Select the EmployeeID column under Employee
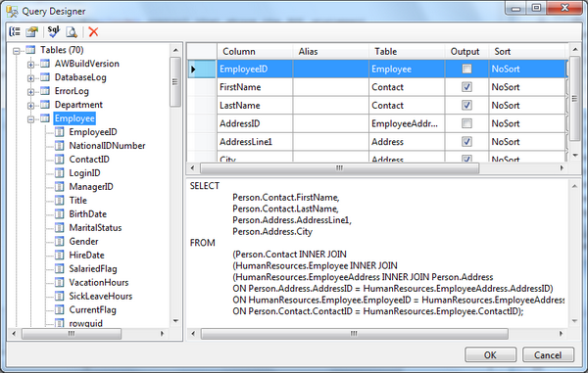588x373 pixels. (x=93, y=132)
